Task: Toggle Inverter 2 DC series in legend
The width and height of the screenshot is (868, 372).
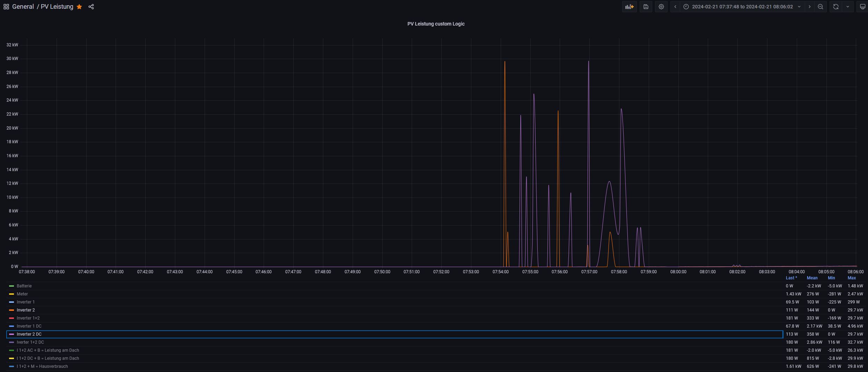Action: [x=29, y=334]
